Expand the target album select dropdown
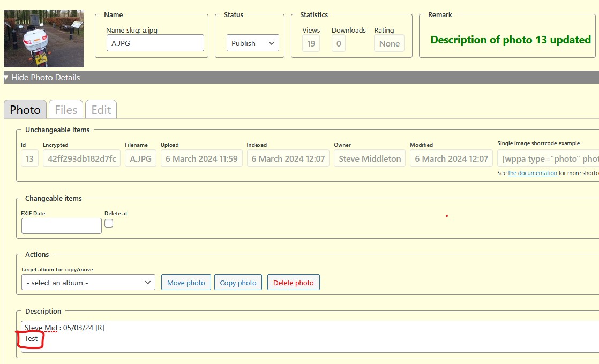Image resolution: width=599 pixels, height=364 pixels. tap(88, 283)
